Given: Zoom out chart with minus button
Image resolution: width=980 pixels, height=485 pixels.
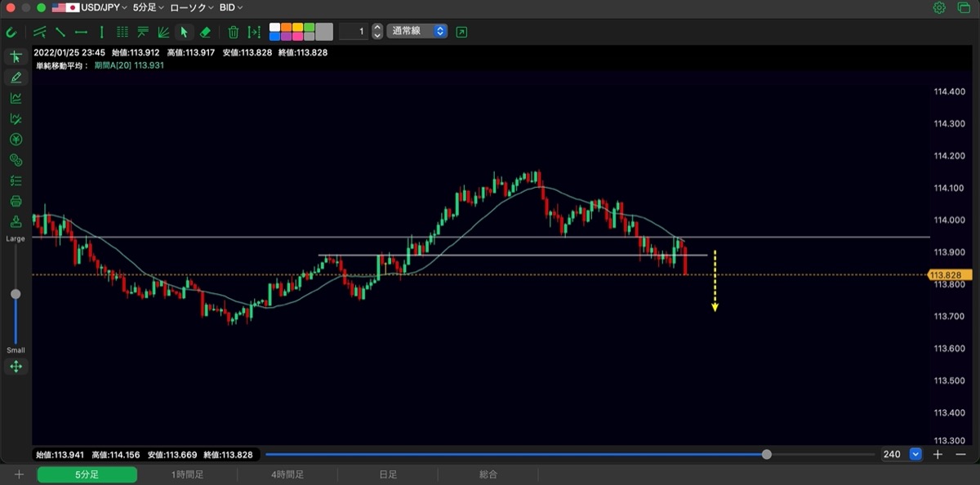Looking at the screenshot, I should click(960, 454).
